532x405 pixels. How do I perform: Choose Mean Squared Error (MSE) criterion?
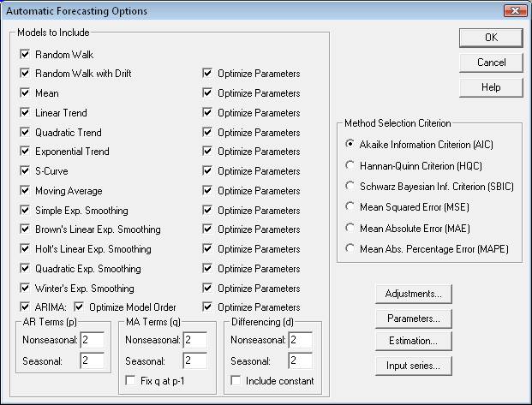click(x=349, y=206)
